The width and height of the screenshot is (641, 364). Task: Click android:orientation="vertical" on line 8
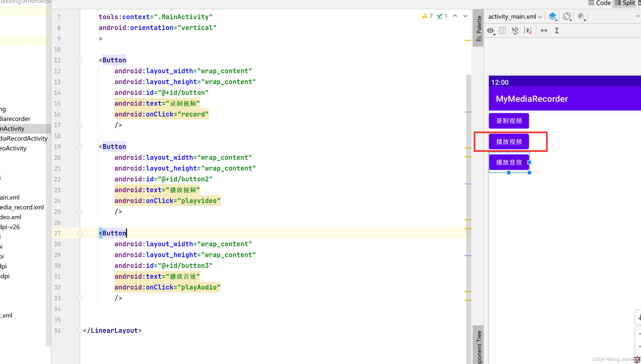[x=157, y=28]
